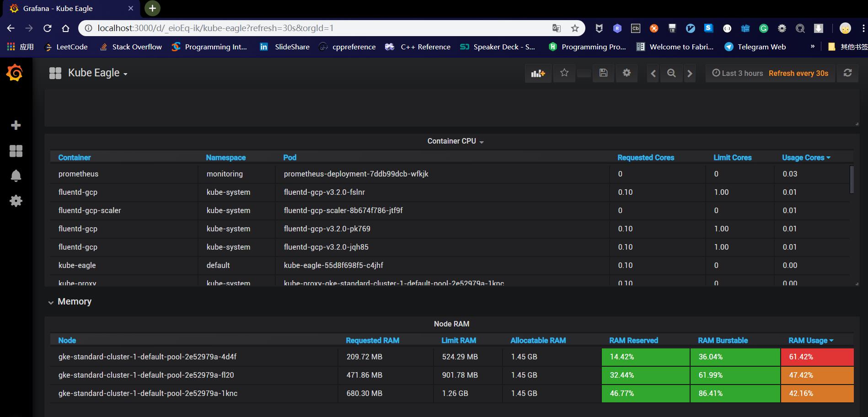Open dashboard settings gear in top toolbar
This screenshot has width=868, height=417.
tap(627, 73)
